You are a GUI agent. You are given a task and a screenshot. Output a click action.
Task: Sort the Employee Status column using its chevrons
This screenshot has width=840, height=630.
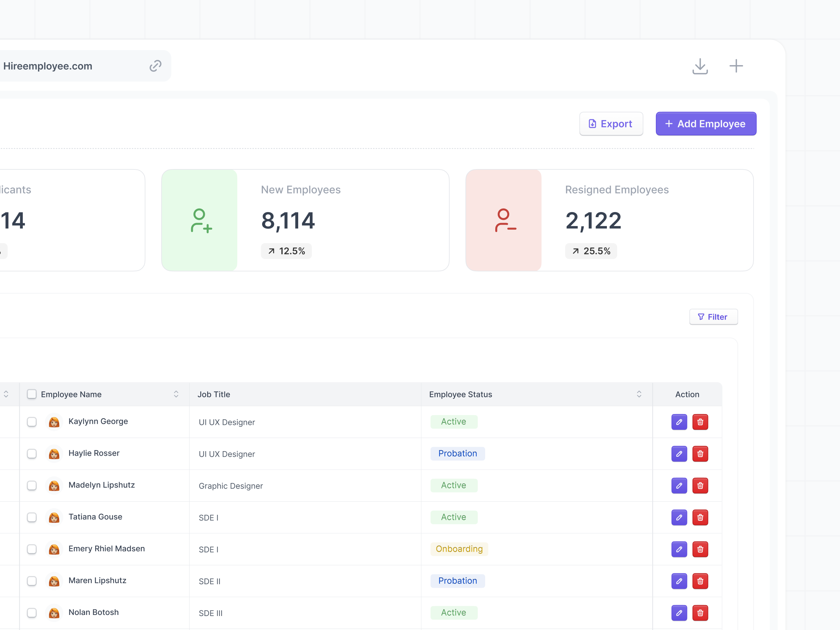point(639,394)
